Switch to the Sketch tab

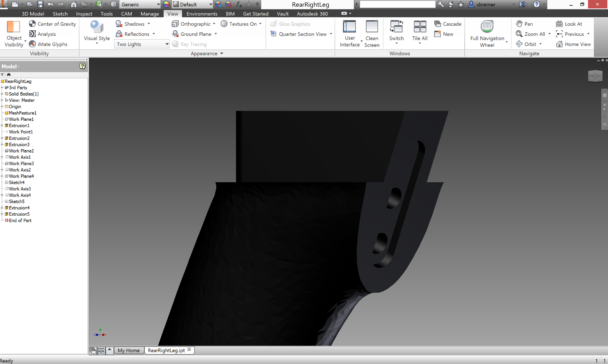60,14
